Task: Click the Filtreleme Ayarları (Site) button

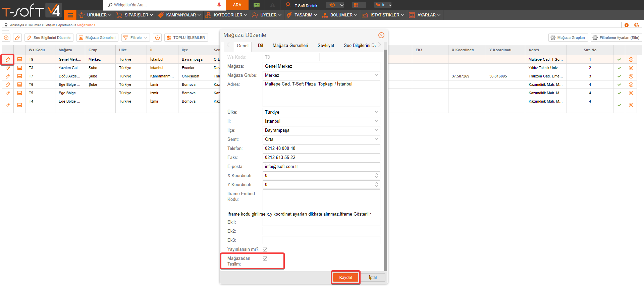Action: coord(616,38)
